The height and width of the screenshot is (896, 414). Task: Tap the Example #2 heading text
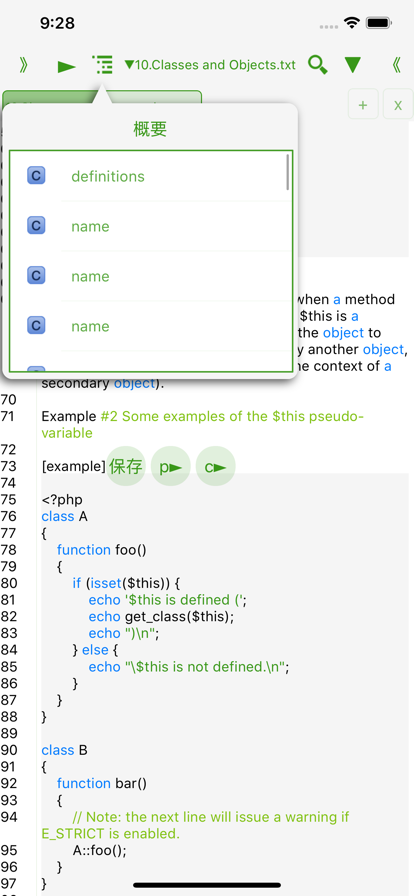[x=202, y=425]
